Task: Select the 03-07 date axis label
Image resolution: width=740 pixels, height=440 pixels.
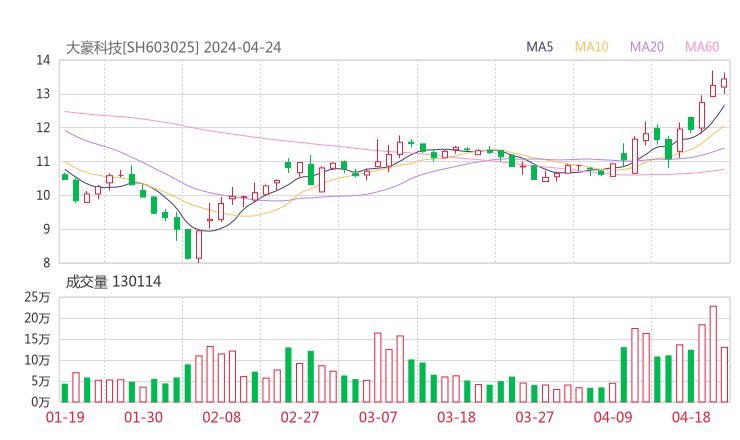Action: 378,417
